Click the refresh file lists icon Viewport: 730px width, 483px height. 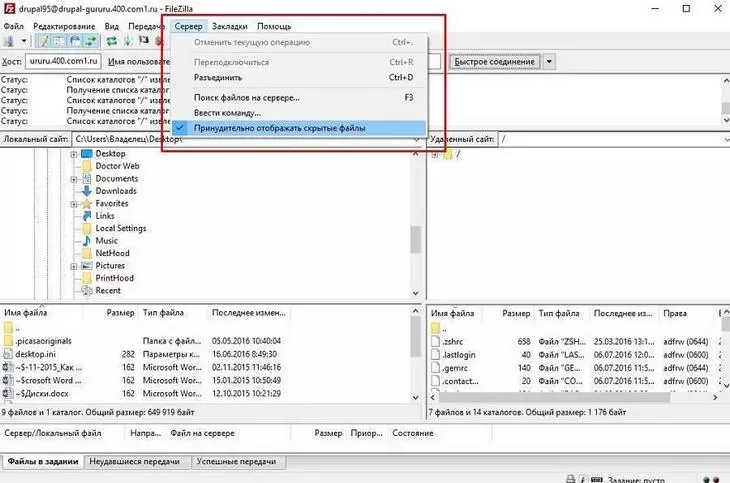(111, 41)
